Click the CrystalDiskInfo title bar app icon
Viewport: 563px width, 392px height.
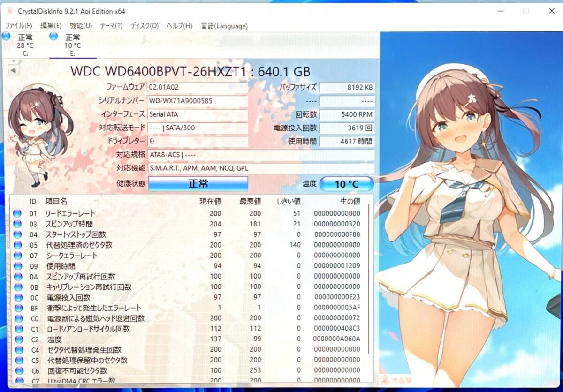[9, 10]
